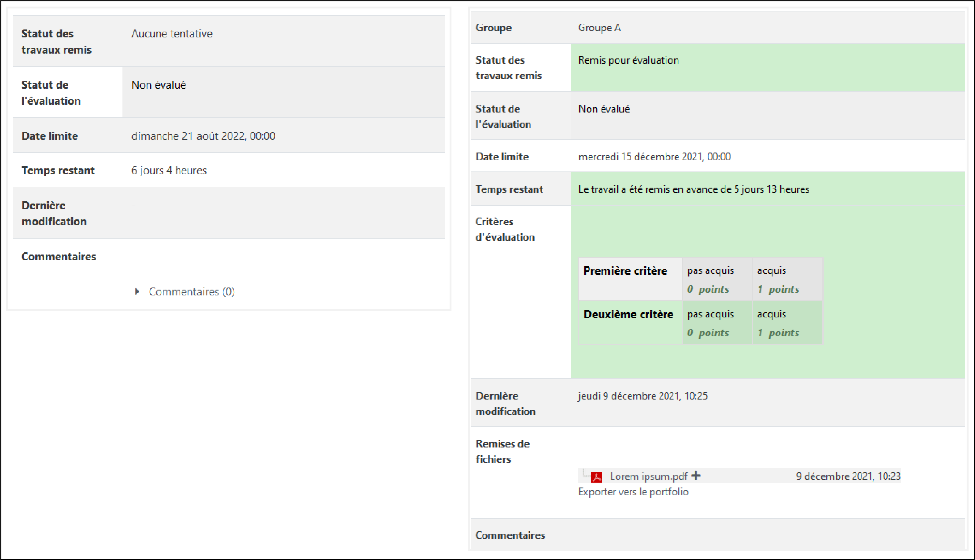
Task: Click the 'Aucune tentative' status text
Action: click(x=172, y=34)
